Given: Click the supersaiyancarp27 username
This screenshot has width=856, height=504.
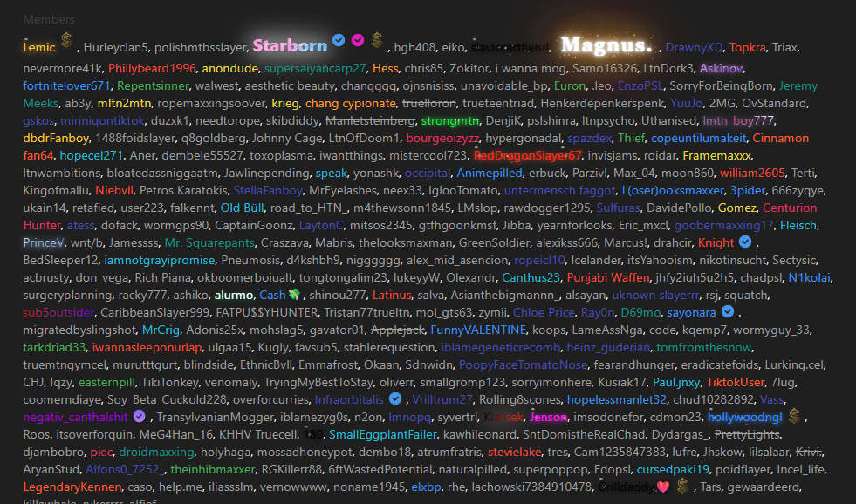Looking at the screenshot, I should tap(315, 68).
